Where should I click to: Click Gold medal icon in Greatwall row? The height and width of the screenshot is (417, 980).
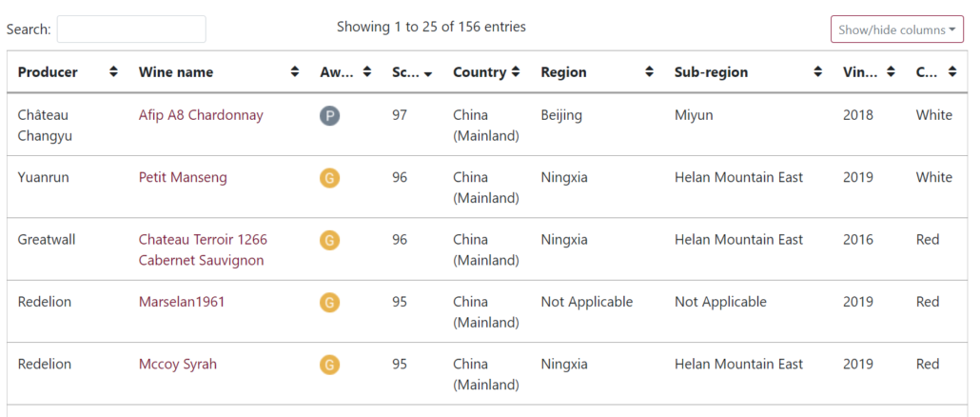coord(329,240)
